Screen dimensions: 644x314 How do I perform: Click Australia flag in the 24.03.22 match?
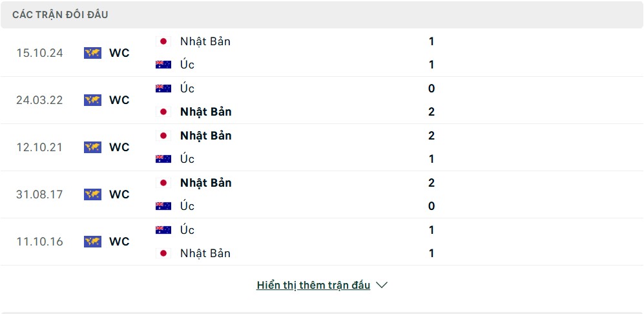tap(163, 89)
